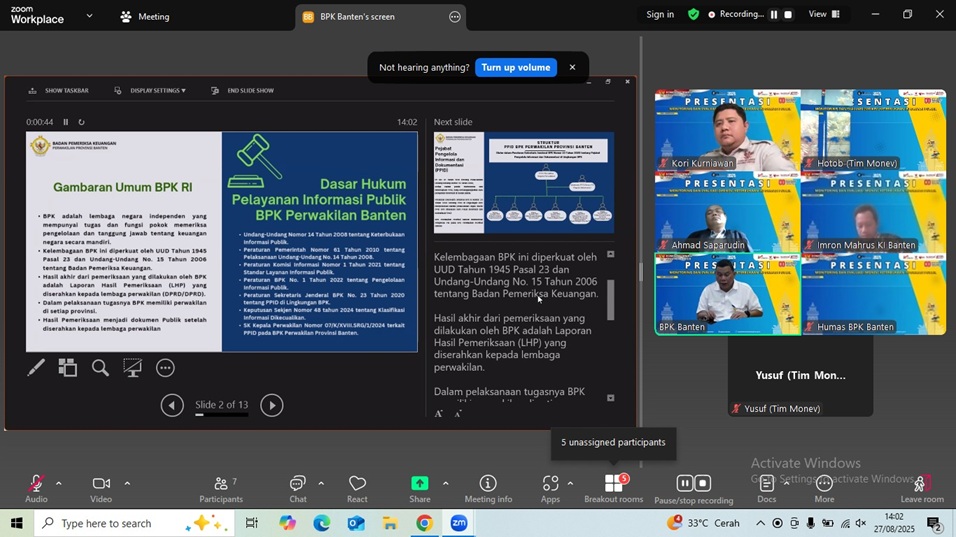Restart the presentation timer
The width and height of the screenshot is (956, 537).
81,122
